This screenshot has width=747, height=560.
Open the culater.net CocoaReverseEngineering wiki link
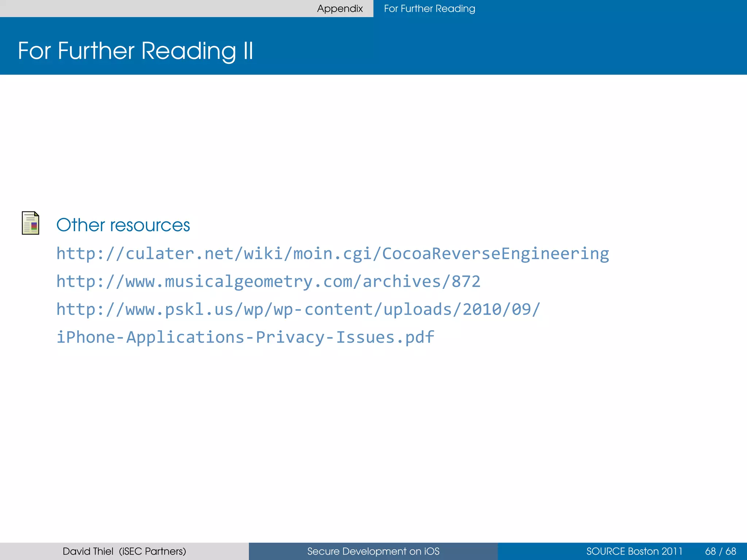[x=332, y=253]
